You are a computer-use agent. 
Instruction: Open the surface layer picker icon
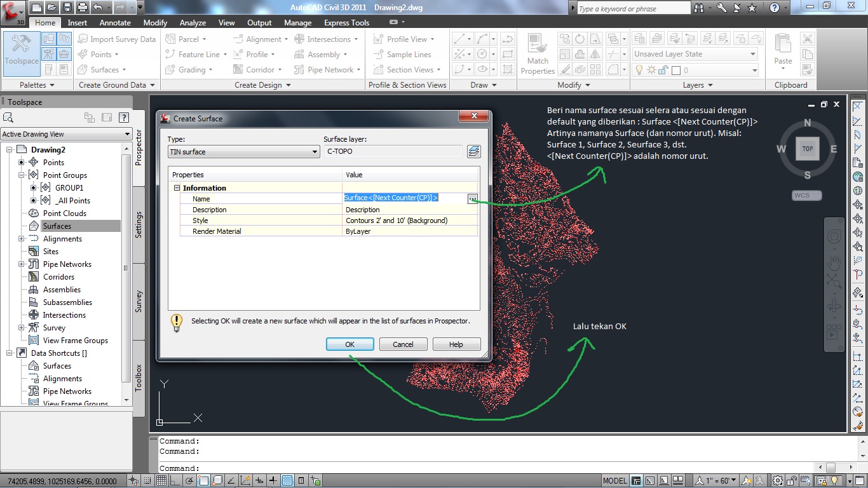point(473,151)
